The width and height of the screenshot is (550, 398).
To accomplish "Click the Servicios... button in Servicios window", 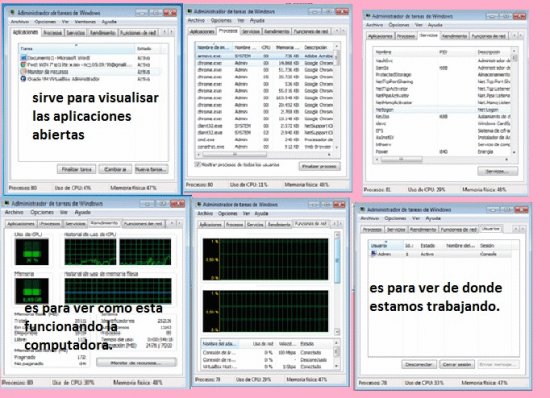I will pyautogui.click(x=497, y=171).
